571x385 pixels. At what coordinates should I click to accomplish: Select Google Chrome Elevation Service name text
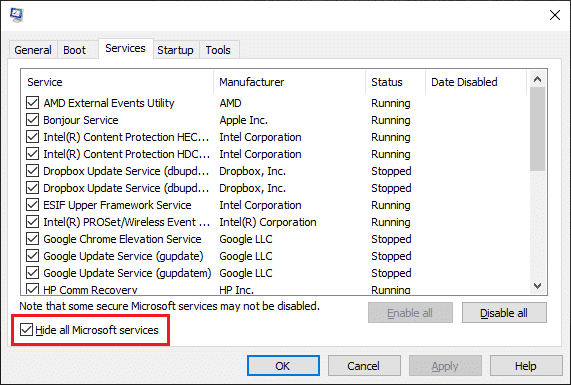click(122, 239)
